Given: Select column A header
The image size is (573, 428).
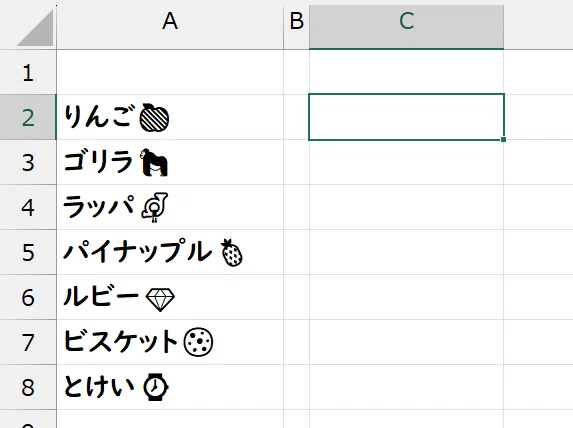Looking at the screenshot, I should [170, 27].
